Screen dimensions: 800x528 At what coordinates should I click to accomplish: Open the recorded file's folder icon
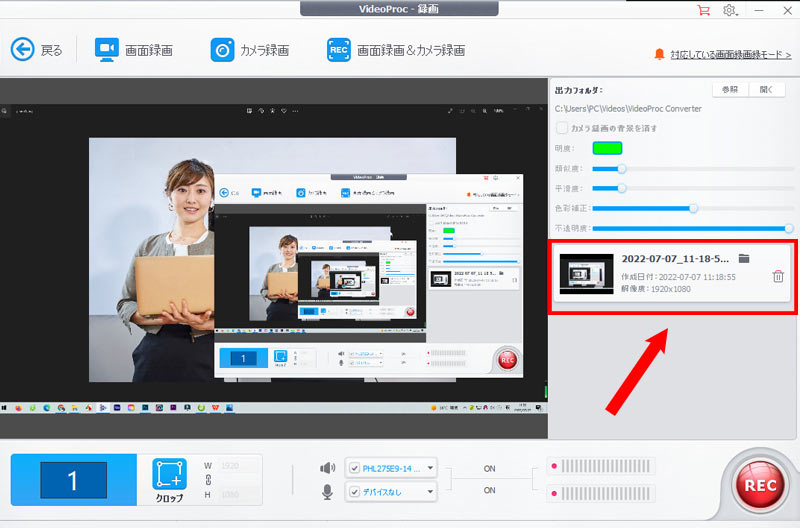[x=744, y=258]
